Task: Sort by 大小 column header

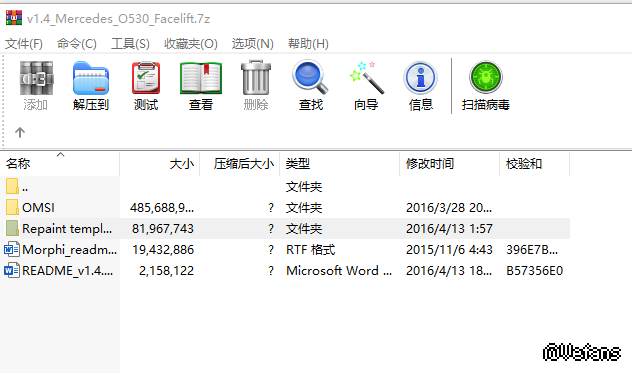Action: coord(160,164)
